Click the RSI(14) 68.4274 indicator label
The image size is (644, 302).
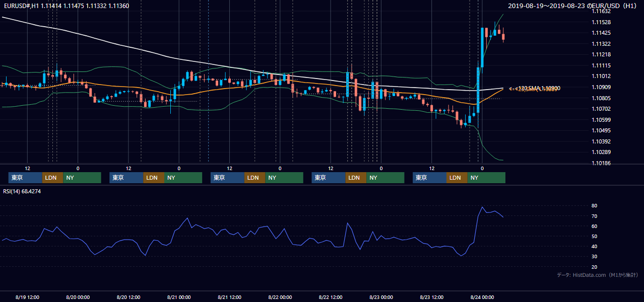(22, 191)
